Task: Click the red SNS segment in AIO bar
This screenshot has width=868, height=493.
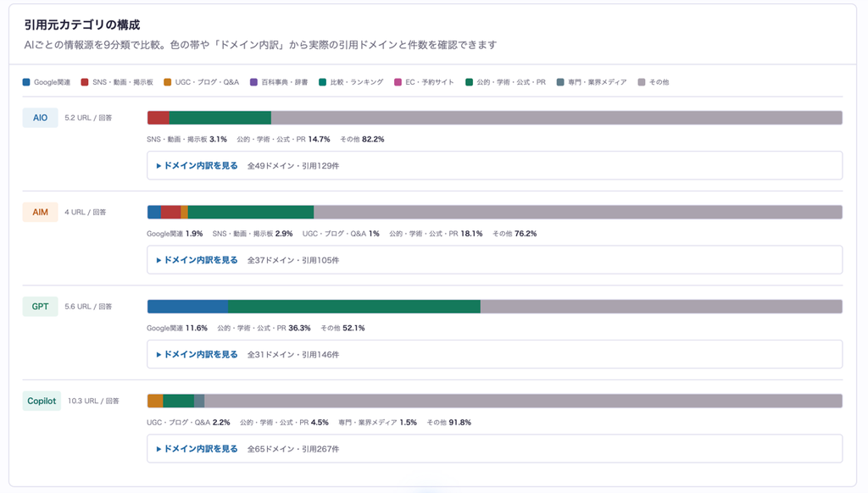Action: pyautogui.click(x=159, y=117)
